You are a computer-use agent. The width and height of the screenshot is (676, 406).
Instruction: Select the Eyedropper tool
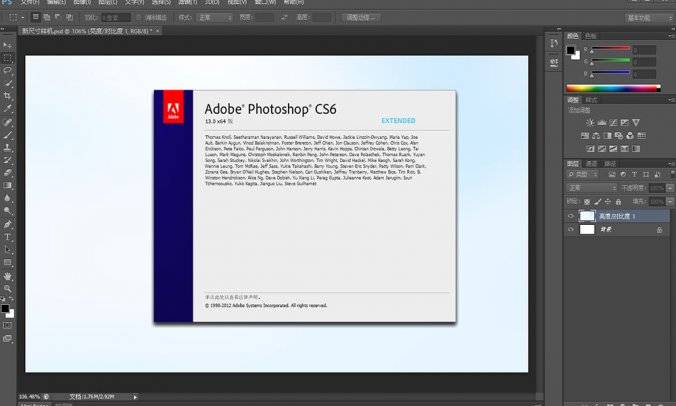point(7,109)
